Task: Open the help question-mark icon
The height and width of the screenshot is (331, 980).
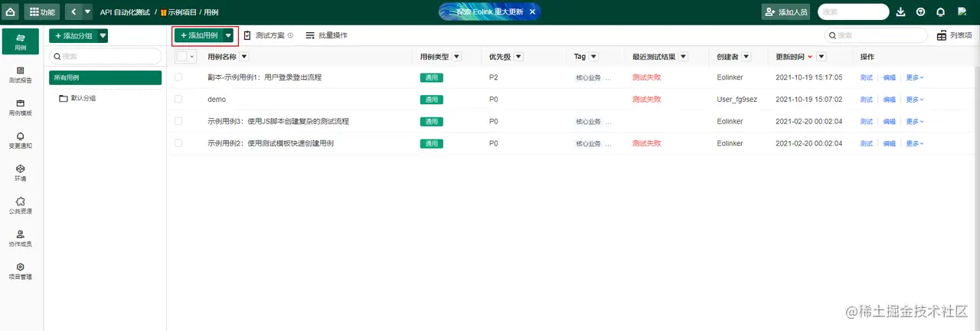Action: (920, 12)
